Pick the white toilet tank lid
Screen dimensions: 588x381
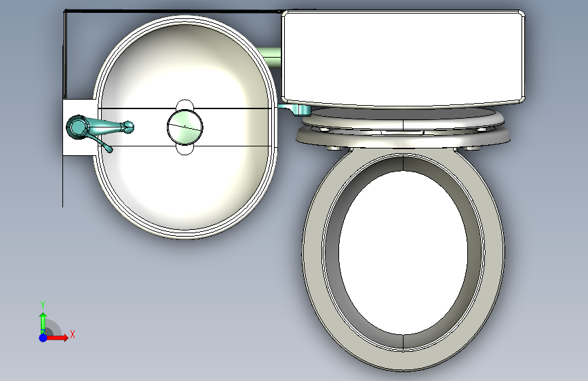[x=403, y=58]
